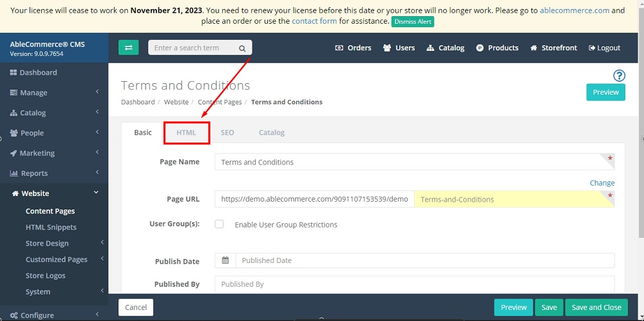Expand the Customized Pages submenu
644x321 pixels.
[x=102, y=259]
